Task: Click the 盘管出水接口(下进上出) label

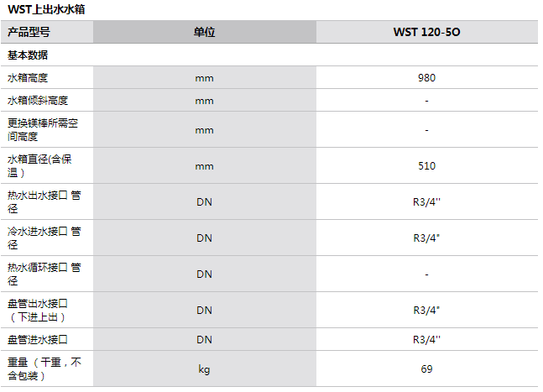Action: click(38, 310)
